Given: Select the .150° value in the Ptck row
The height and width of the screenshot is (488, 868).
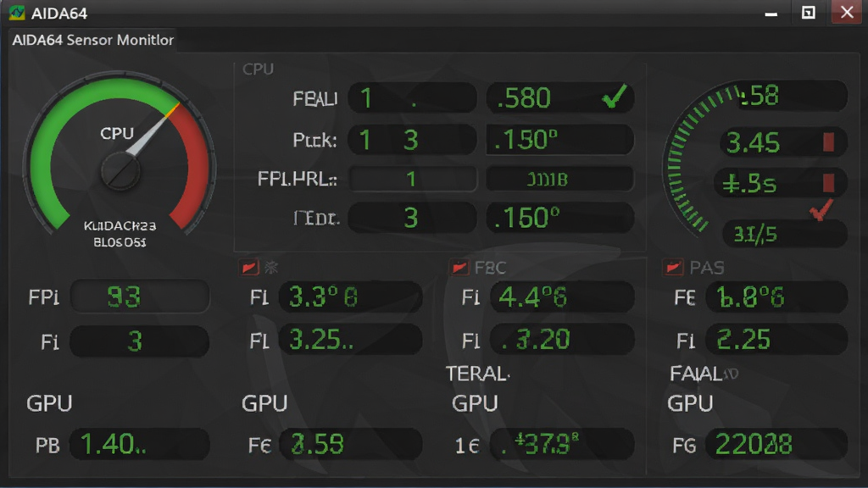Looking at the screenshot, I should coord(559,140).
